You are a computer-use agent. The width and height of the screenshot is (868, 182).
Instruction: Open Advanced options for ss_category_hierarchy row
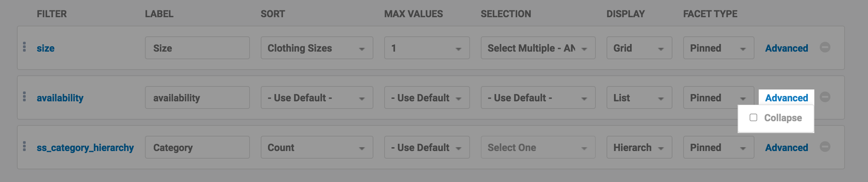pos(786,148)
